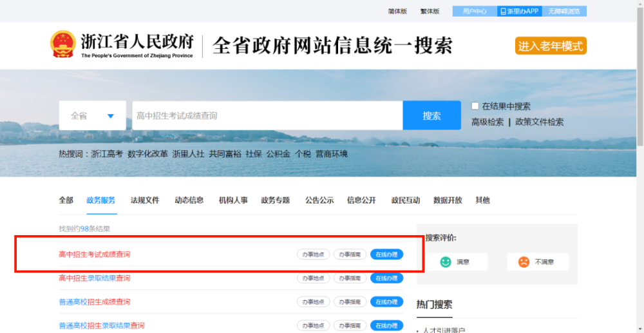Open 政策文件检索 link

(539, 122)
